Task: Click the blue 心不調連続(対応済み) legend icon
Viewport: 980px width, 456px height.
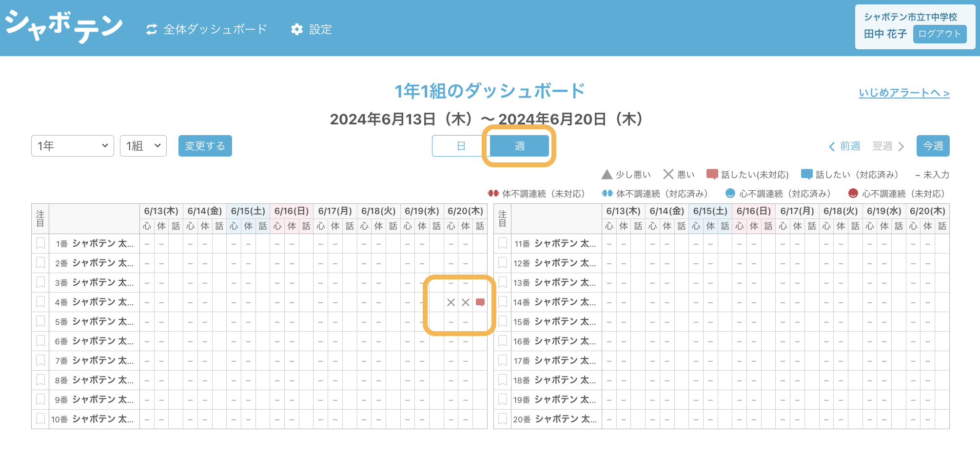Action: click(730, 193)
